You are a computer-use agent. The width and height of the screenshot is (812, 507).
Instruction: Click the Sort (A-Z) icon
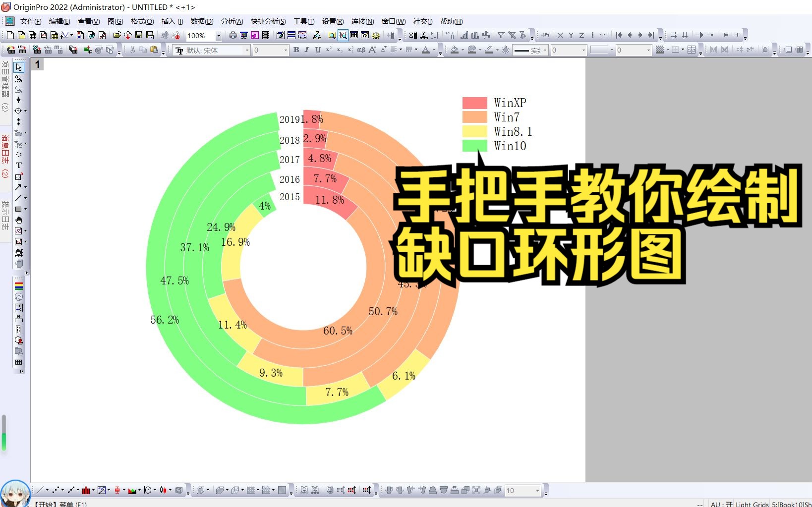click(x=435, y=35)
